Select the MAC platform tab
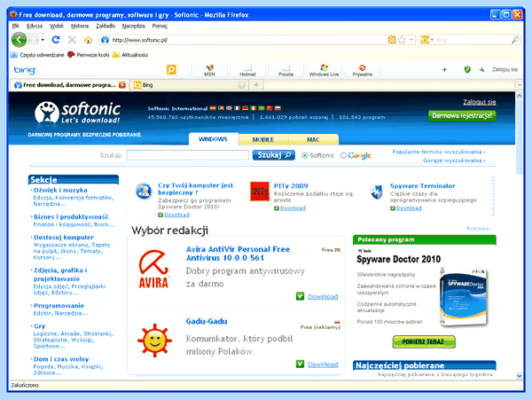This screenshot has height=399, width=532. (313, 139)
